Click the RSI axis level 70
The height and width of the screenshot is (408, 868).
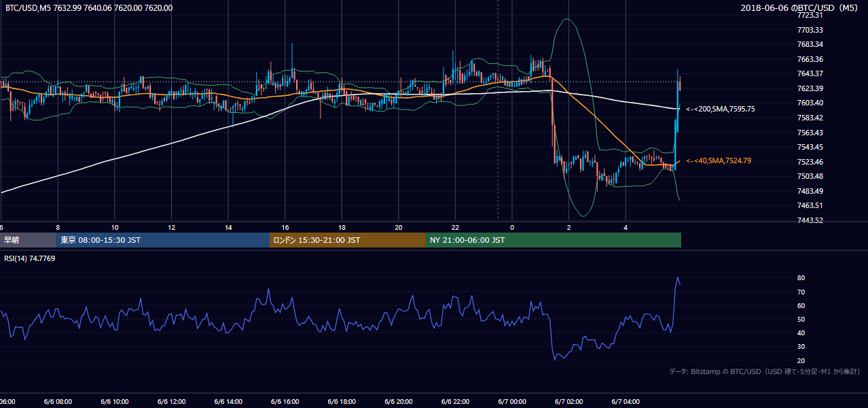click(x=801, y=292)
